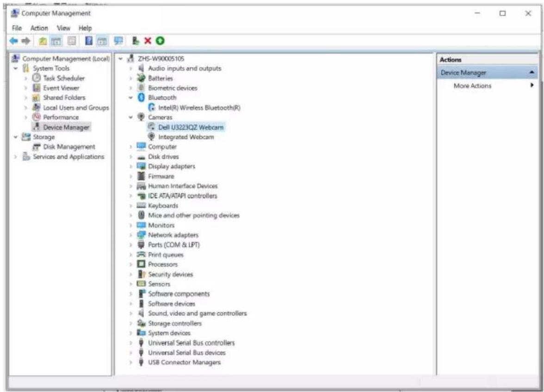Collapse the Cameras category

click(131, 117)
